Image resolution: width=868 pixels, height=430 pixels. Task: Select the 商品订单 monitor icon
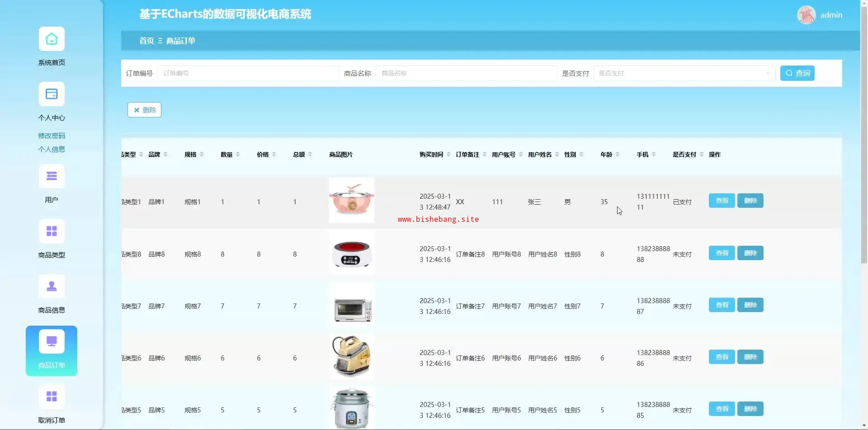pyautogui.click(x=52, y=342)
